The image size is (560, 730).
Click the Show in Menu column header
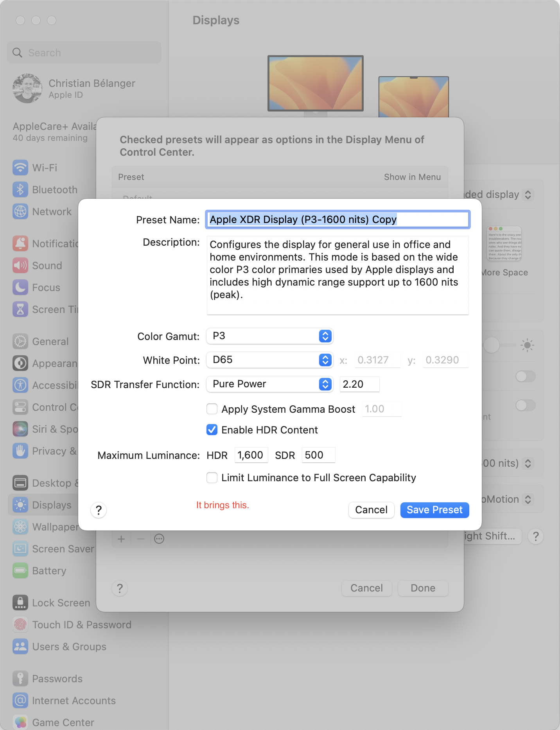point(412,177)
